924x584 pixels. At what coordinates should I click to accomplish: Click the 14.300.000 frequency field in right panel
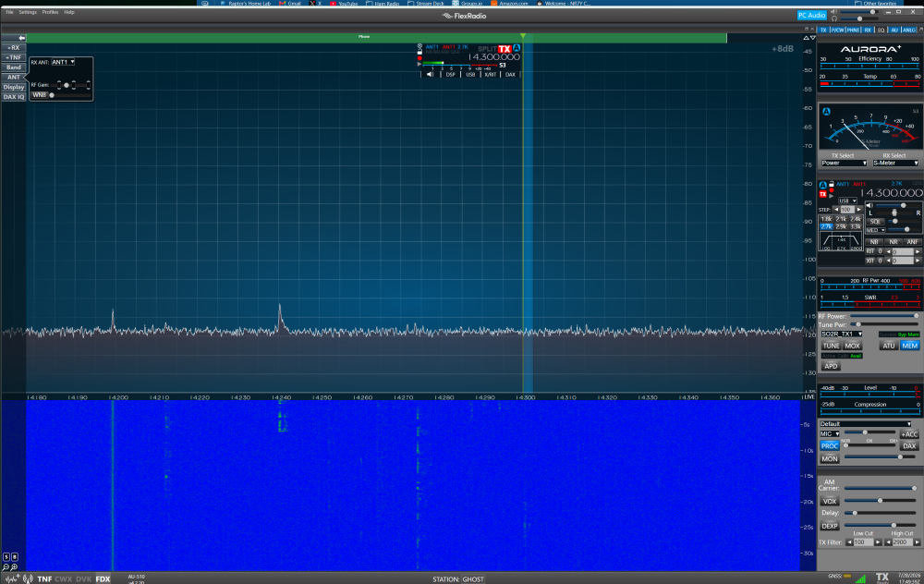point(892,193)
